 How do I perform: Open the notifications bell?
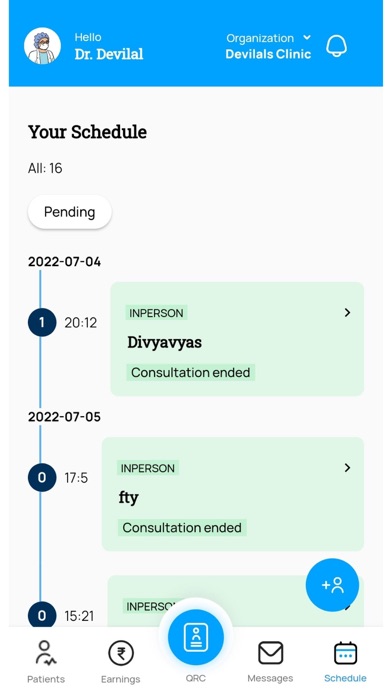tap(337, 46)
